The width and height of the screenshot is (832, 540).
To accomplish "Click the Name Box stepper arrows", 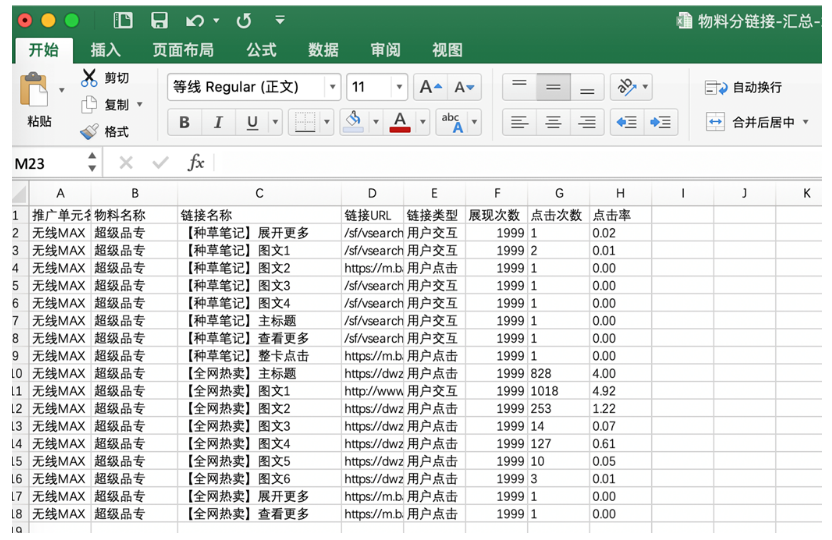I will tap(92, 162).
